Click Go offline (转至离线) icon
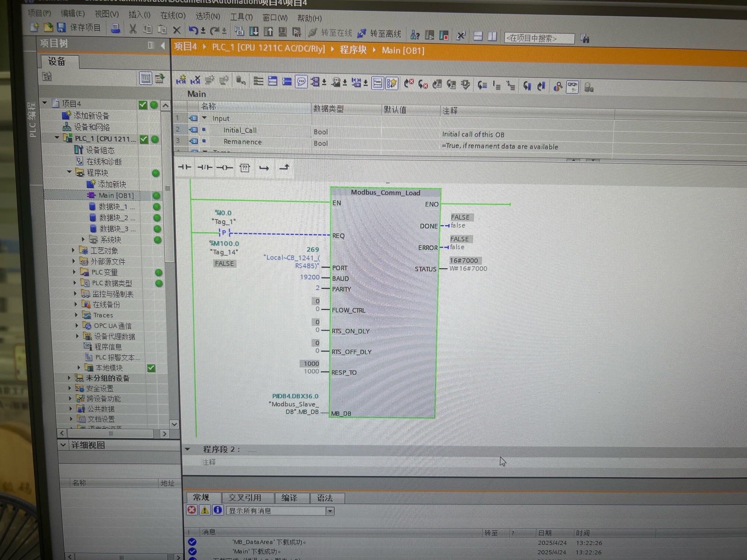Screen dimensions: 747x560 point(361,34)
